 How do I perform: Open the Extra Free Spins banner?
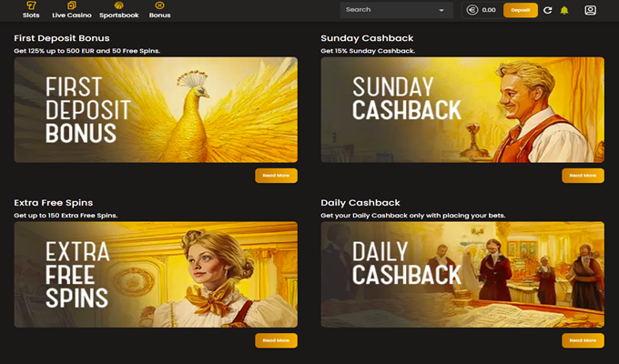click(x=156, y=275)
